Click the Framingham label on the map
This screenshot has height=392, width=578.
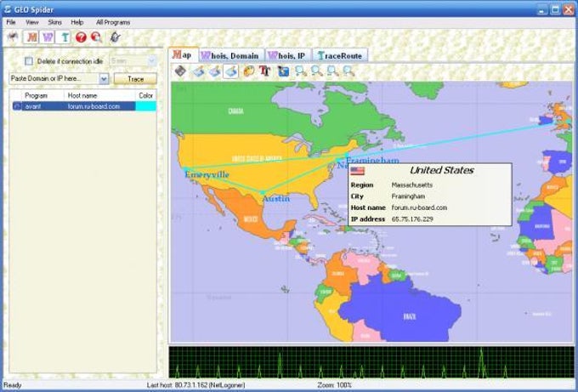pyautogui.click(x=372, y=161)
